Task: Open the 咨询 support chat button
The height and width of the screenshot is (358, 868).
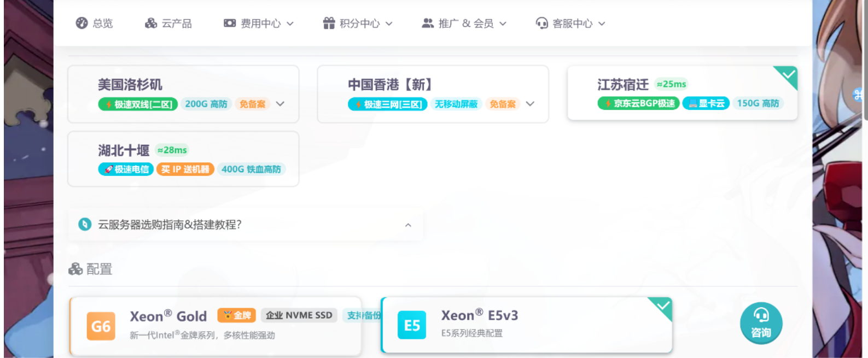Action: tap(761, 324)
